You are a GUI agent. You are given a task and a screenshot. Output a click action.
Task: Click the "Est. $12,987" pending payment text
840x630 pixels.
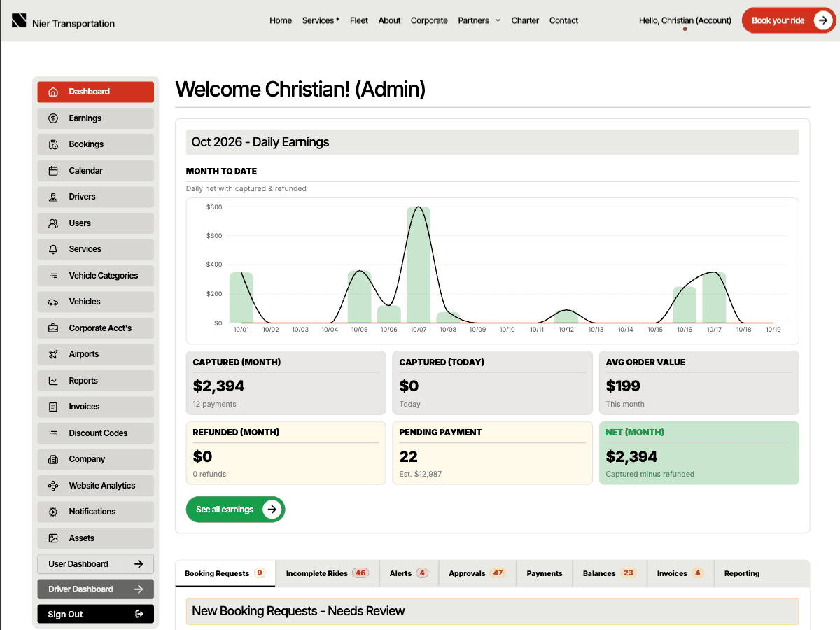coord(421,474)
